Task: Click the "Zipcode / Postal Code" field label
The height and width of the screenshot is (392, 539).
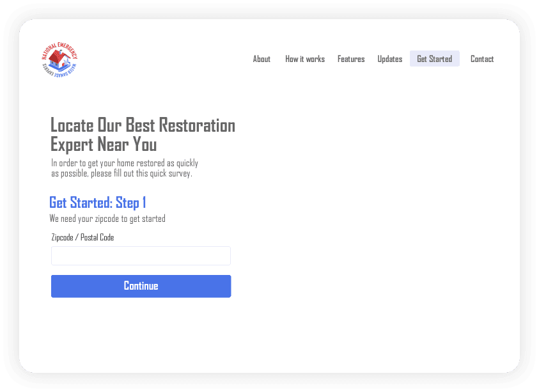Action: click(x=82, y=237)
